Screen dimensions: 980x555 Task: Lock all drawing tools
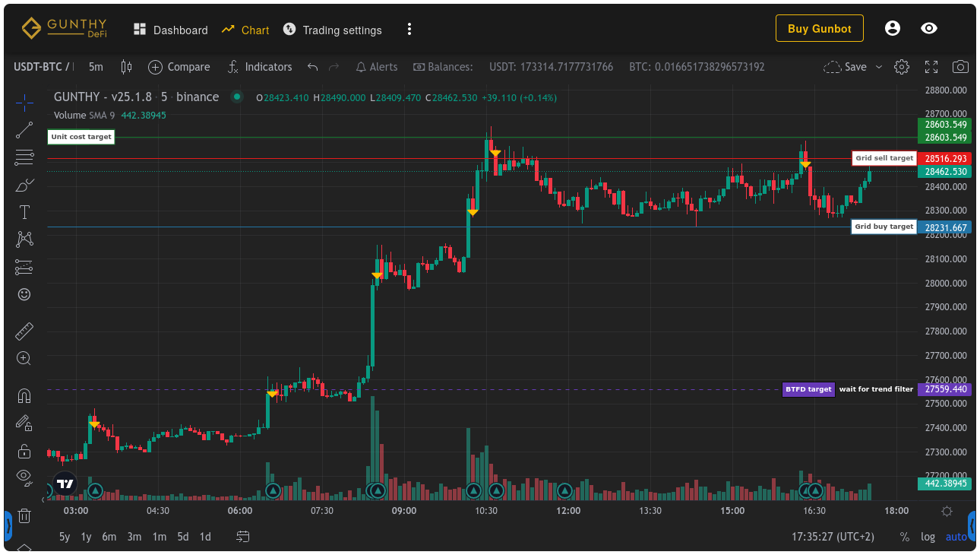tap(24, 451)
